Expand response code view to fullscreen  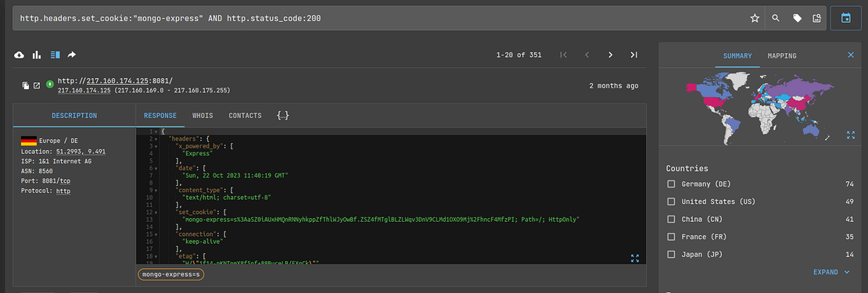pos(635,258)
